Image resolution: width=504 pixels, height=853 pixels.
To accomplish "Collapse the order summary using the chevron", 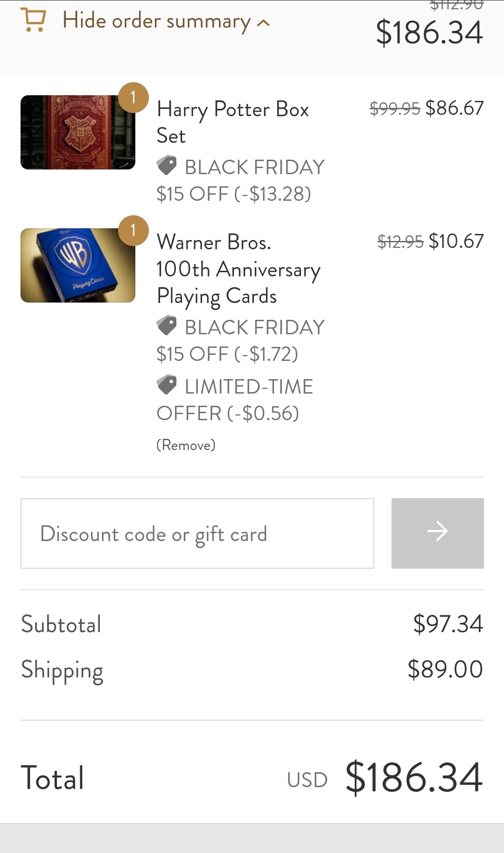I will tap(264, 23).
